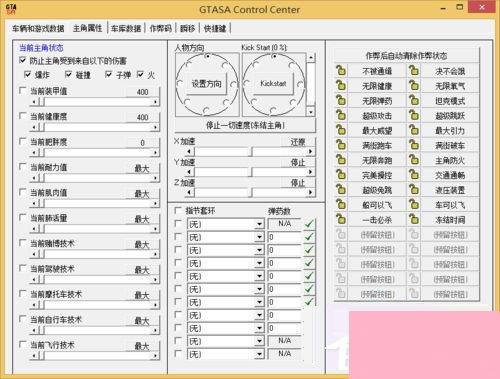Click 停止一切速度(冻结主角) button

point(245,125)
